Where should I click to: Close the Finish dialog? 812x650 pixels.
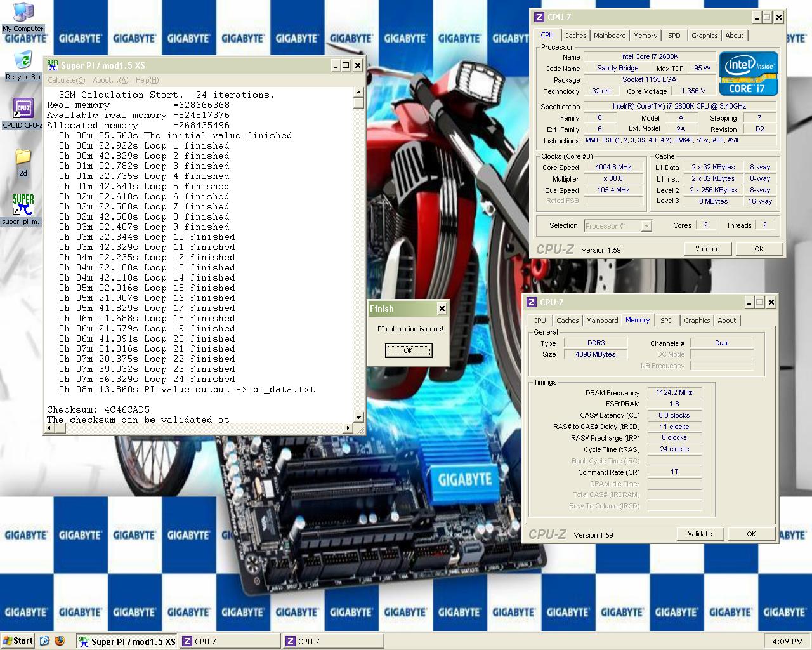pos(442,308)
